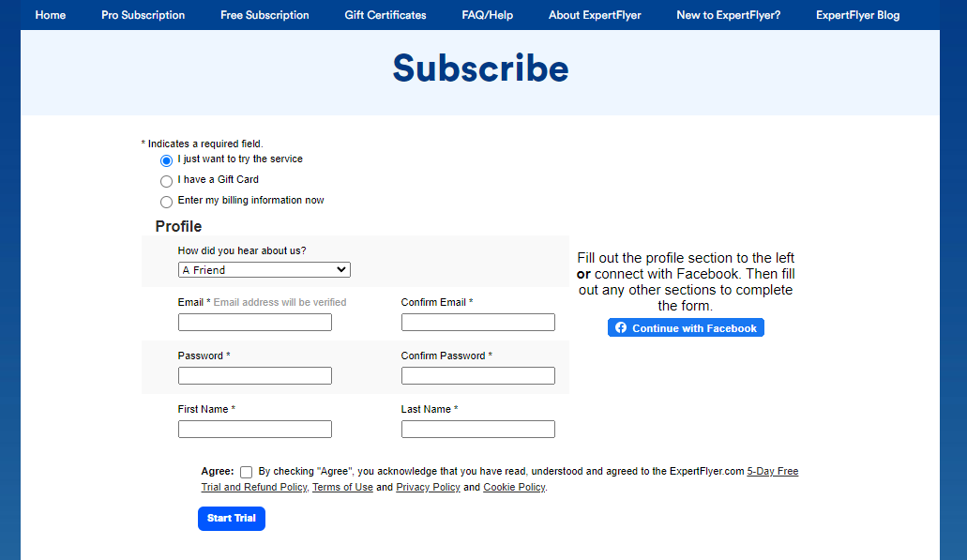Open 'How did you hear about us' dropdown
Image resolution: width=967 pixels, height=560 pixels.
(x=264, y=269)
